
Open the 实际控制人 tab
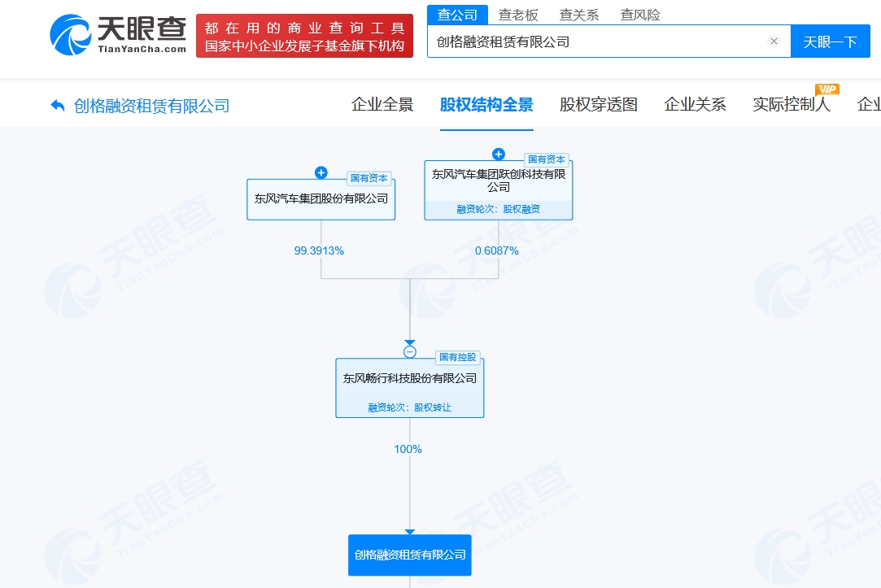pos(791,104)
